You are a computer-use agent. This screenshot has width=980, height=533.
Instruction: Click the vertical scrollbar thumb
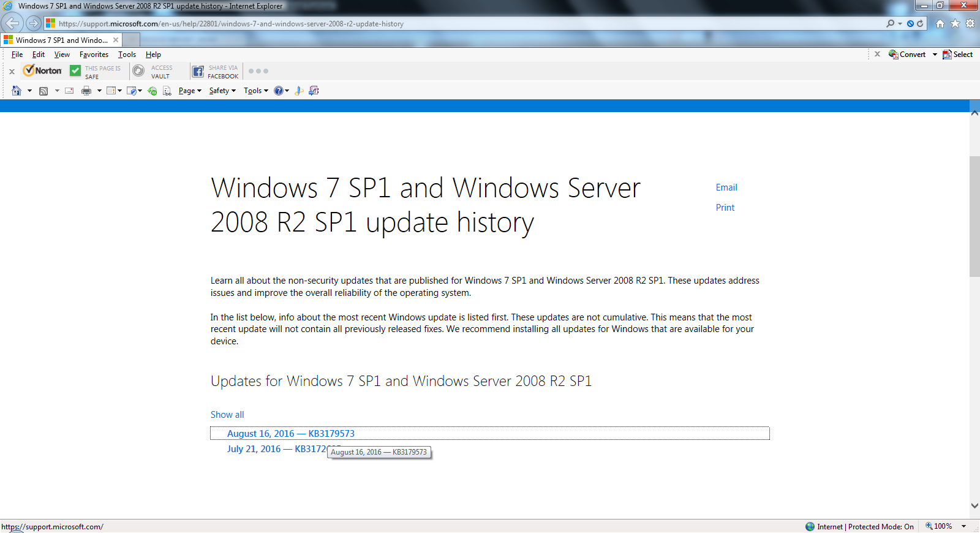pyautogui.click(x=974, y=217)
